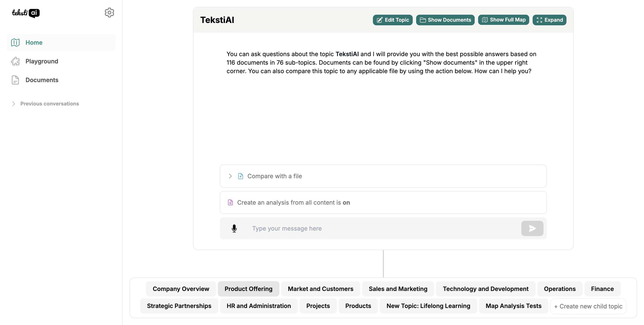Open New Topic: Lifelong Learning
Image resolution: width=644 pixels, height=325 pixels.
428,306
